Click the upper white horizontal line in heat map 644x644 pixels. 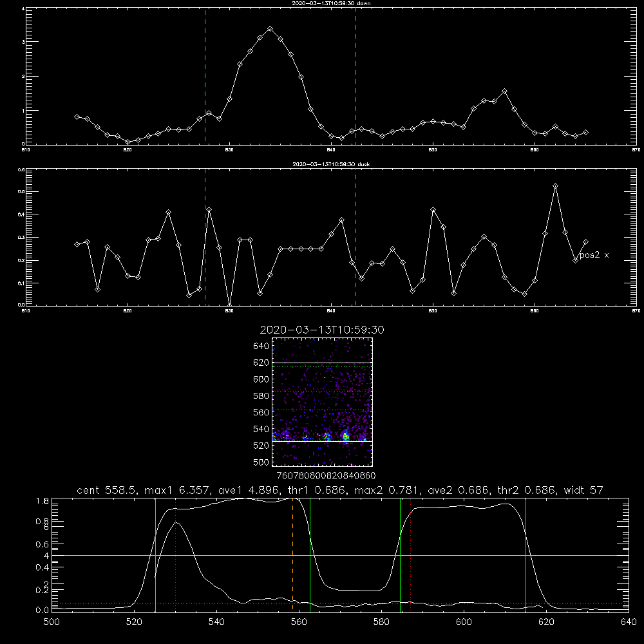[x=322, y=363]
